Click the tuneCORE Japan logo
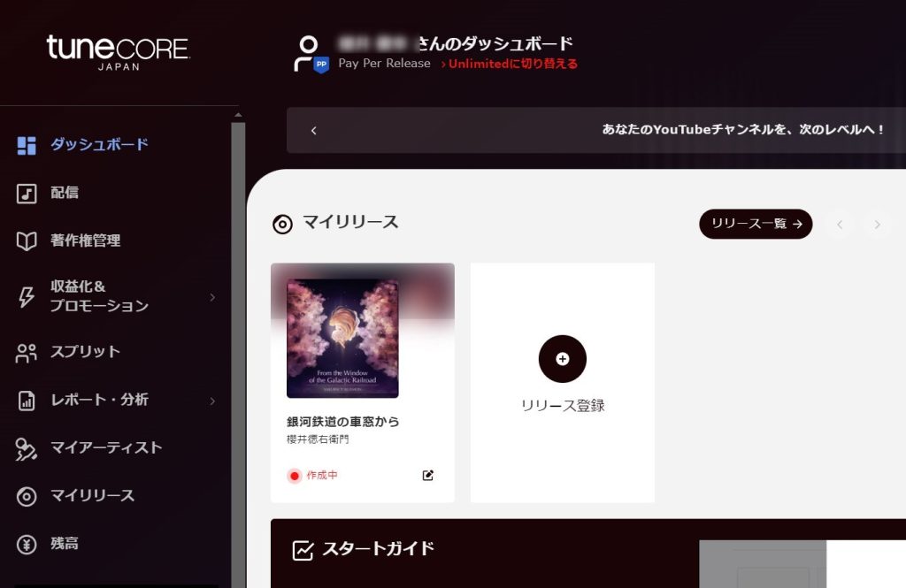Viewport: 906px width, 588px height. [x=118, y=52]
